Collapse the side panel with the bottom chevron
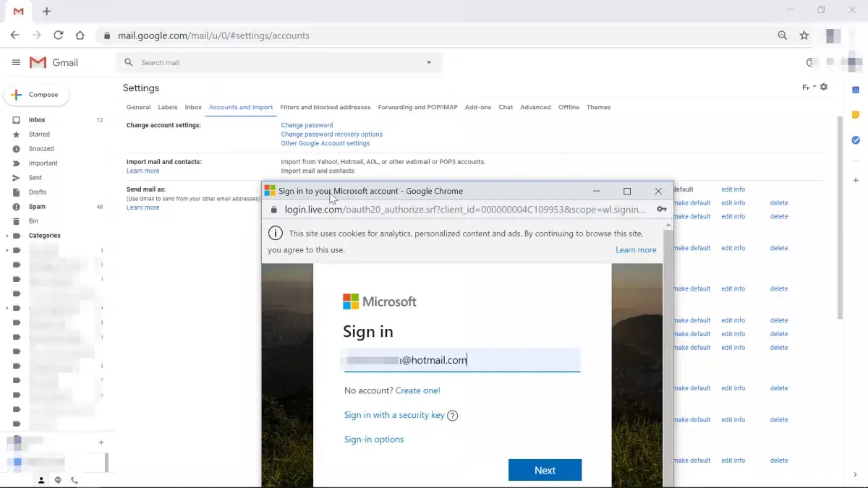868x488 pixels. pyautogui.click(x=856, y=475)
